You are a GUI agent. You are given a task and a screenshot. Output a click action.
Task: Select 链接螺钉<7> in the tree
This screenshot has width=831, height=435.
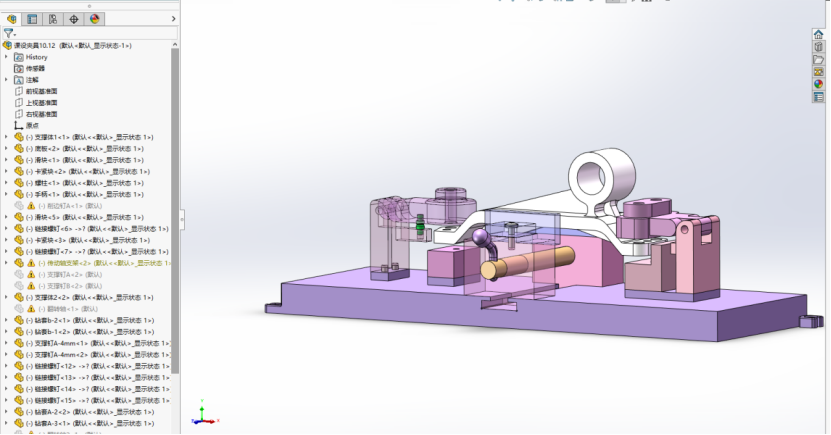point(98,252)
